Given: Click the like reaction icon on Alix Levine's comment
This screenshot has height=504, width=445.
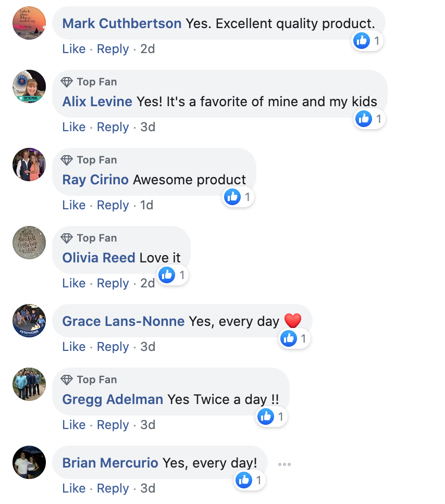Looking at the screenshot, I should (x=363, y=119).
